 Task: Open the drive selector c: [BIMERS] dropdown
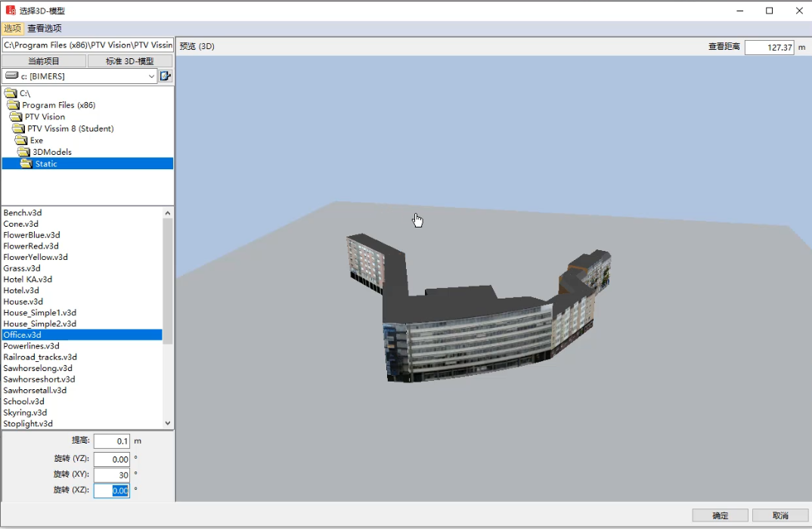pyautogui.click(x=79, y=76)
